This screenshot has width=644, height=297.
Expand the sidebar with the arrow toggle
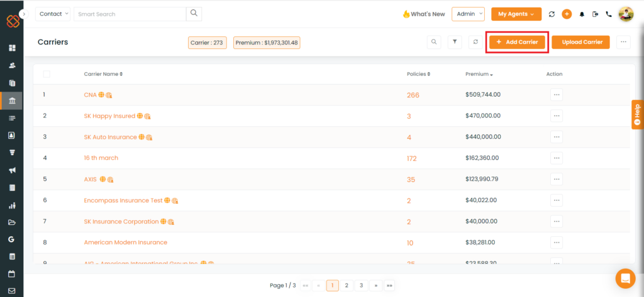(25, 14)
